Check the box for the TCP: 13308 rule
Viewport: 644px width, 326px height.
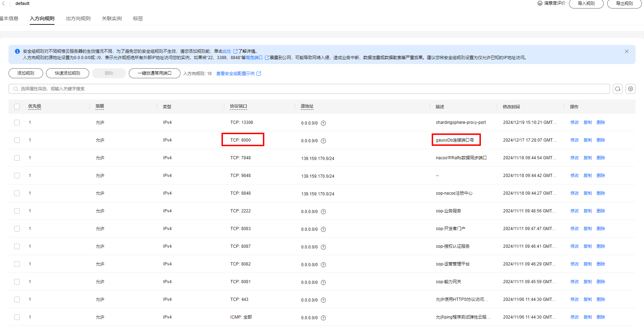coord(17,122)
